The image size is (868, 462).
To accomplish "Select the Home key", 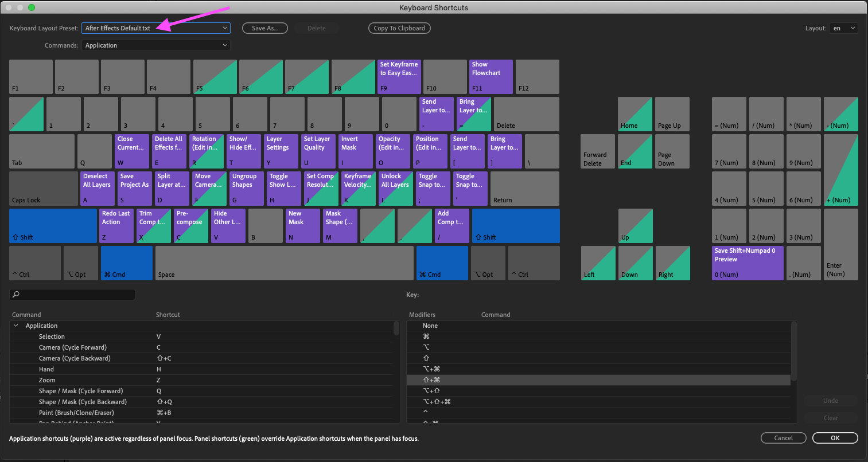I will click(635, 114).
